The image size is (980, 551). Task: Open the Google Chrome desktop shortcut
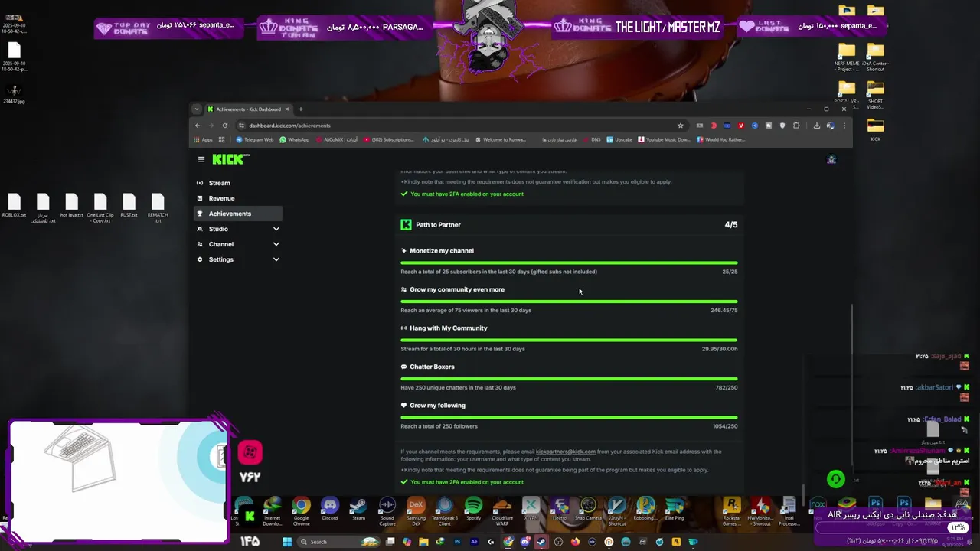click(301, 511)
